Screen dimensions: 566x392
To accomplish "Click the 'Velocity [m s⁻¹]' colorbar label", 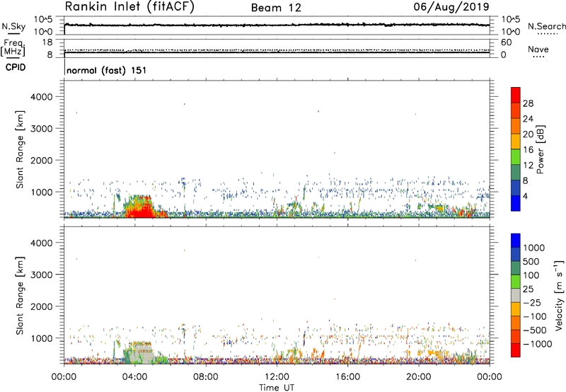I will (559, 295).
